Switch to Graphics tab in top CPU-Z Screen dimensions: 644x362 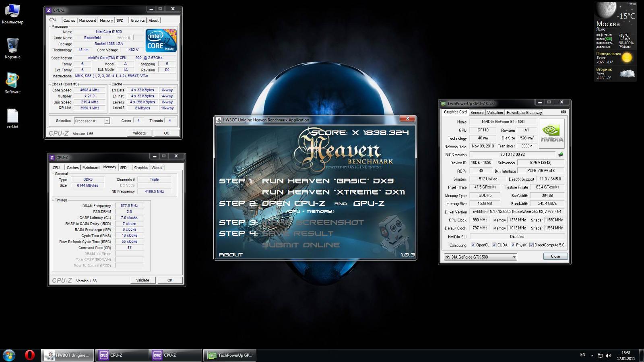pos(138,21)
